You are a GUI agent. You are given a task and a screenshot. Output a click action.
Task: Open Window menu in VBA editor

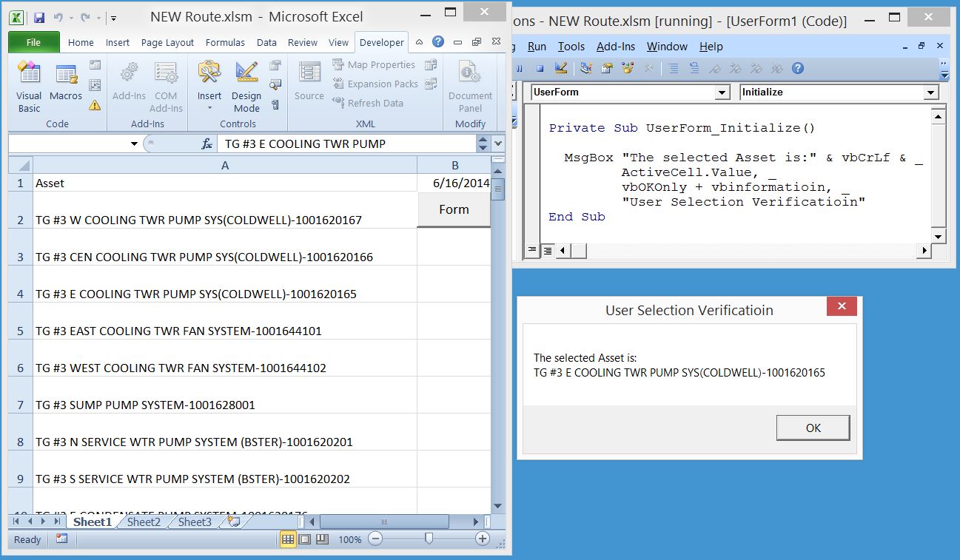667,47
